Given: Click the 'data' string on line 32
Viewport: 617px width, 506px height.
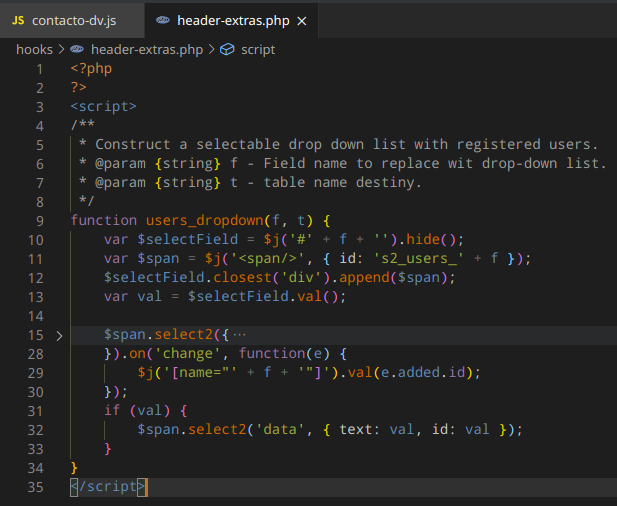Looking at the screenshot, I should pyautogui.click(x=280, y=429).
